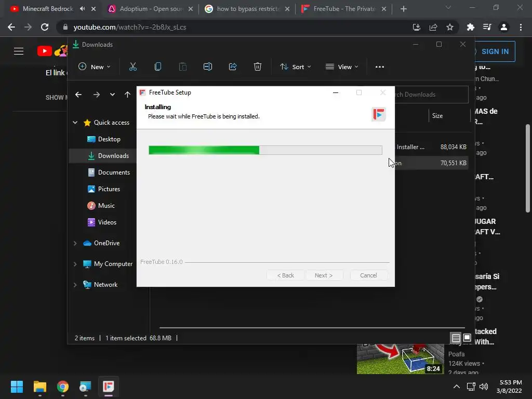Show hidden system tray icons

457,387
